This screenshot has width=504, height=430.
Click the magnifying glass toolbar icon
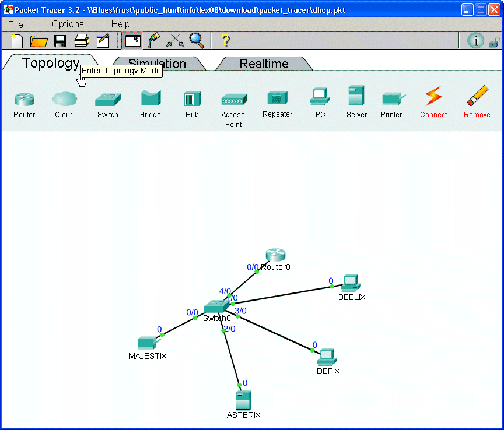point(197,41)
